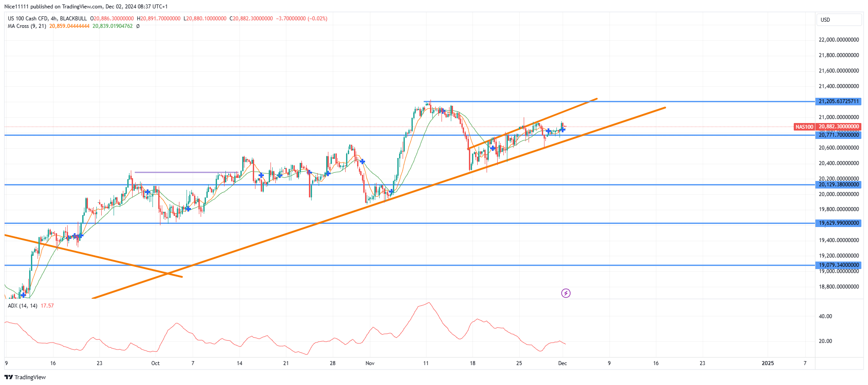Click the blue price label 19,079.34000000
This screenshot has height=385, width=868.
[x=838, y=265]
